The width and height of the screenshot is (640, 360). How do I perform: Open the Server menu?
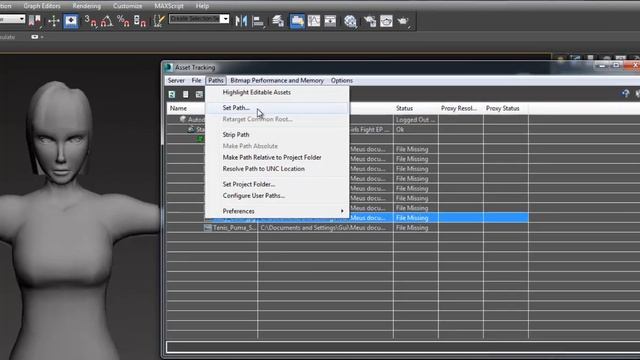(176, 80)
